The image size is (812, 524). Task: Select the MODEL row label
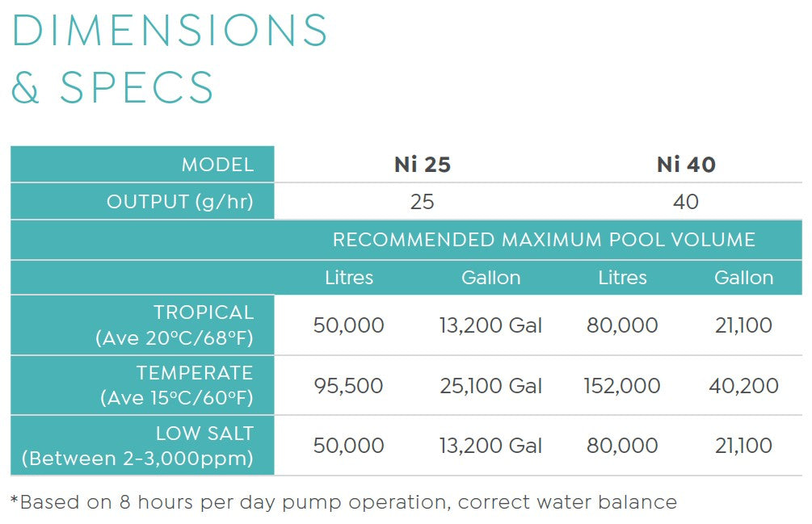coord(217,166)
